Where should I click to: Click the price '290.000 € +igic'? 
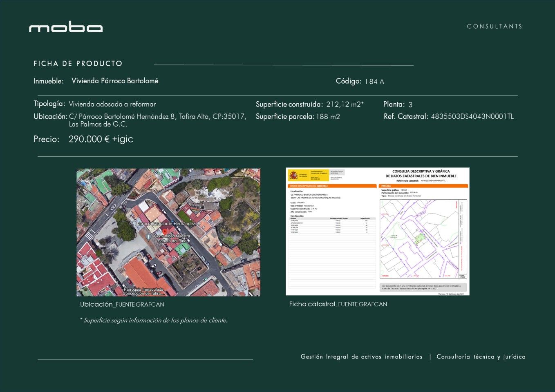point(101,139)
